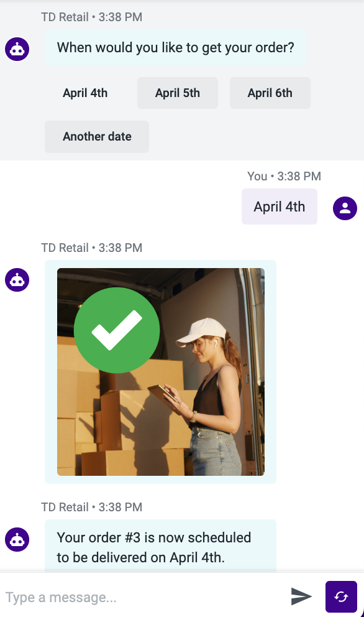This screenshot has width=364, height=617.
Task: Click the TD Retail label above the scheduled message
Action: pyautogui.click(x=65, y=507)
